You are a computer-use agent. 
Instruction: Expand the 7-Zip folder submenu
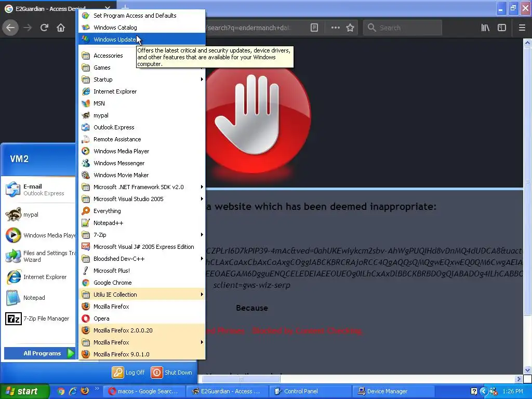pyautogui.click(x=142, y=235)
